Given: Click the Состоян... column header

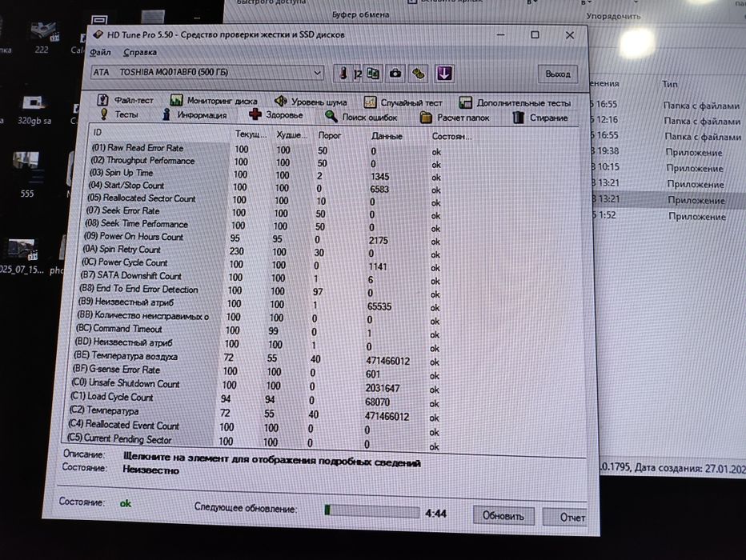Looking at the screenshot, I should coord(451,137).
